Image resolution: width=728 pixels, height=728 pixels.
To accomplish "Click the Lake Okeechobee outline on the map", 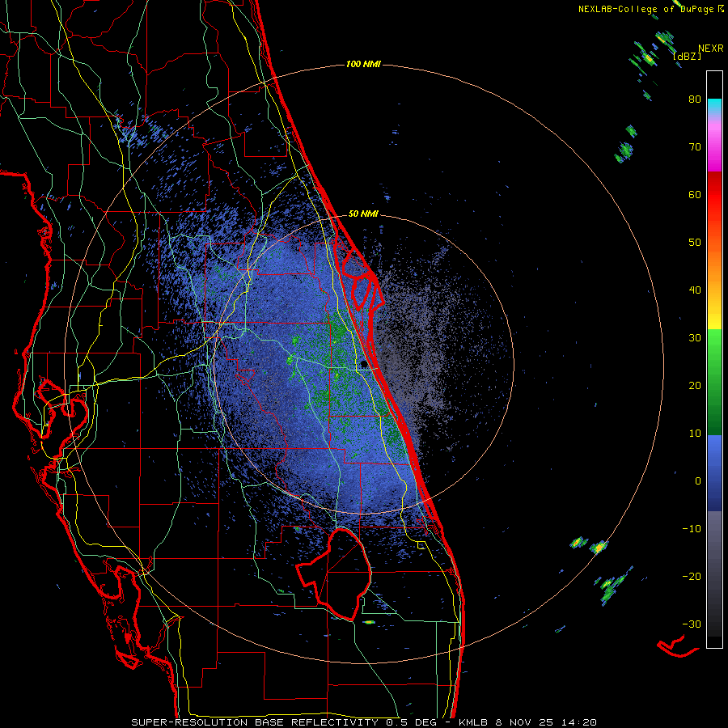I will (334, 574).
